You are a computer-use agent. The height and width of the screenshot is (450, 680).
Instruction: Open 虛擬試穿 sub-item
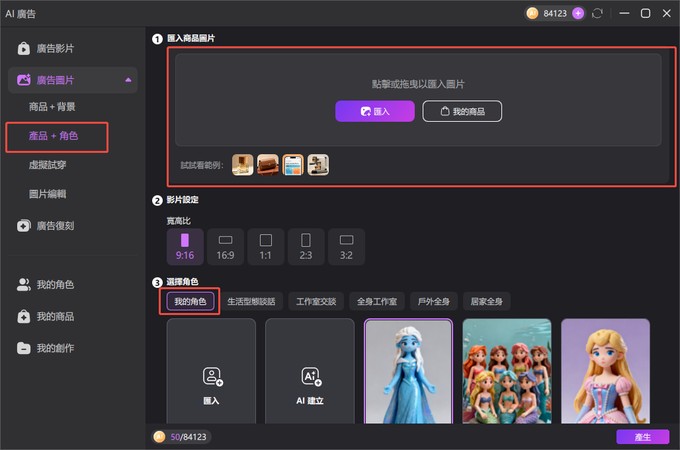coord(47,165)
